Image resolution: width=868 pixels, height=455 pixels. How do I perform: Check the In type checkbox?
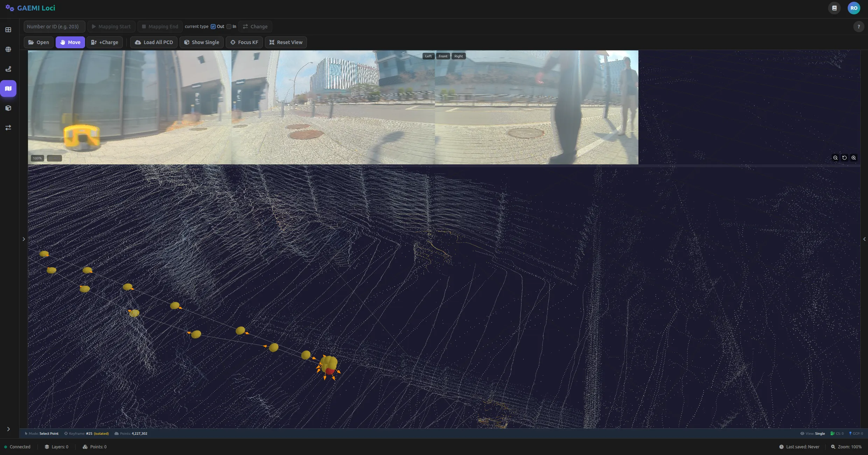point(229,27)
